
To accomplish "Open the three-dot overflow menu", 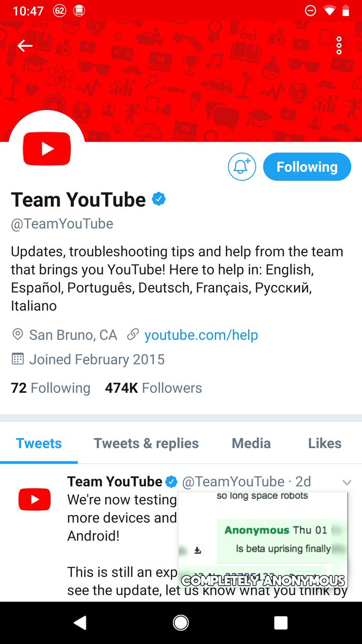I will tap(339, 46).
